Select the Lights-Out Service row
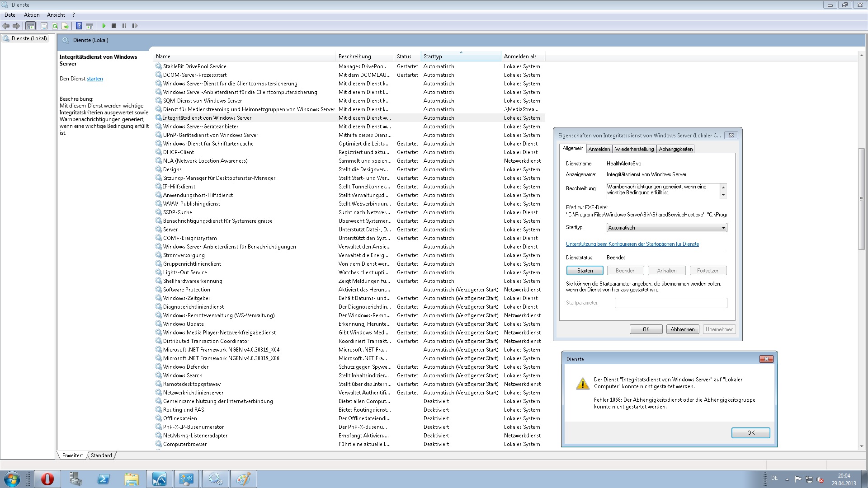 (349, 272)
